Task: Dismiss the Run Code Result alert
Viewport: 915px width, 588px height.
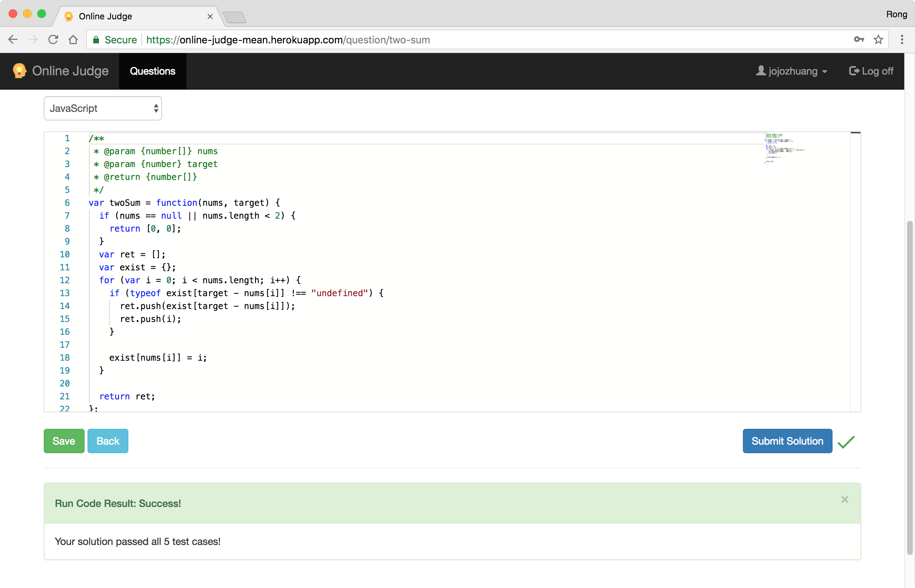Action: pos(845,499)
